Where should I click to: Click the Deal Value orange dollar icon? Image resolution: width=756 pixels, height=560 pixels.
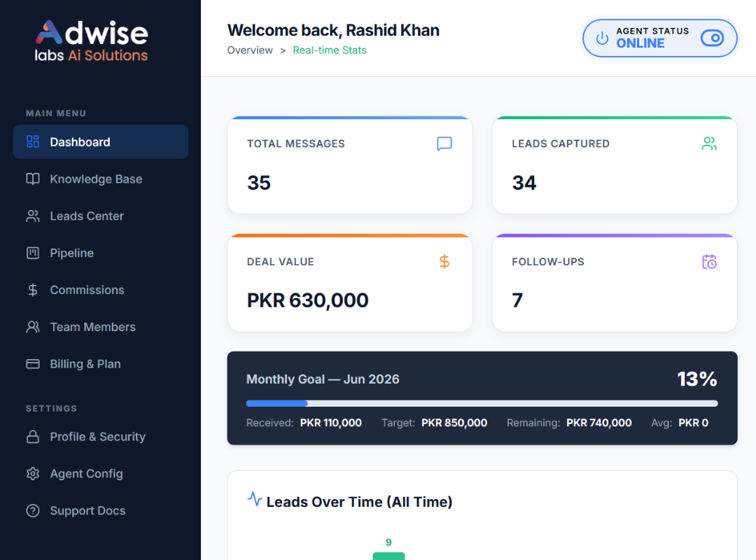(x=444, y=262)
